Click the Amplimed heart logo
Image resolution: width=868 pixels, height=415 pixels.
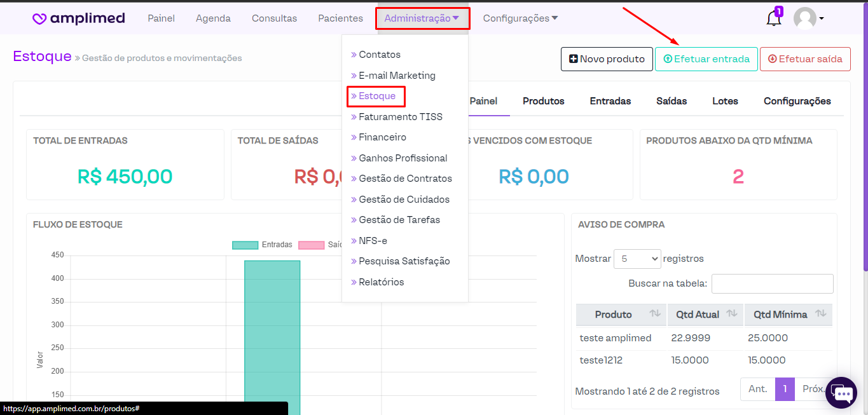tap(39, 18)
